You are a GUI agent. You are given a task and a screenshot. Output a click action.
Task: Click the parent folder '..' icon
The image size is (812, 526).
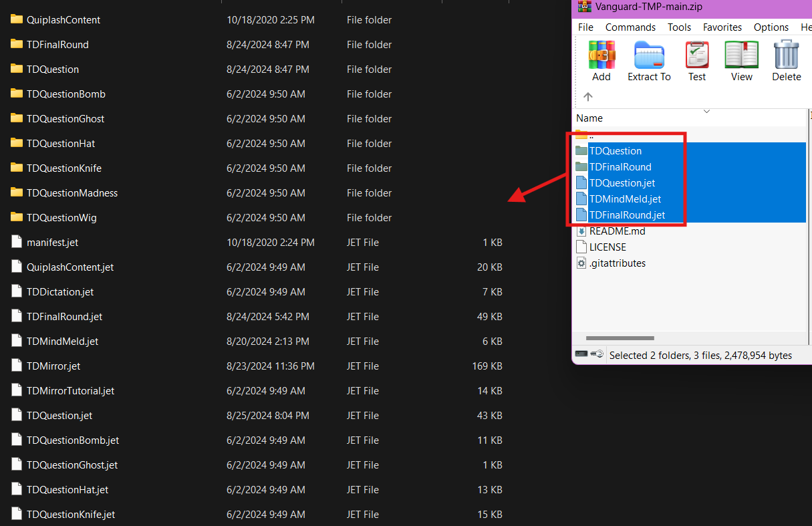point(581,134)
